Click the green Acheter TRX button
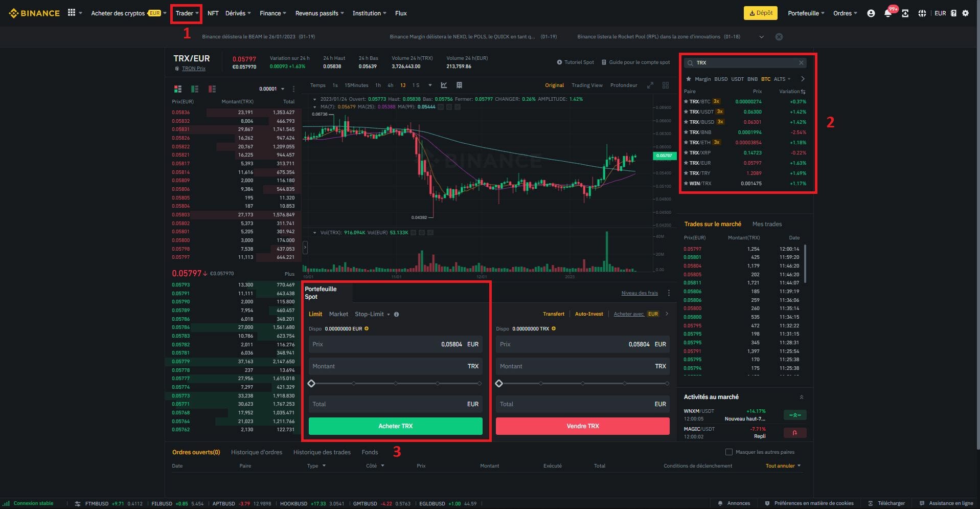Image resolution: width=980 pixels, height=509 pixels. click(396, 426)
